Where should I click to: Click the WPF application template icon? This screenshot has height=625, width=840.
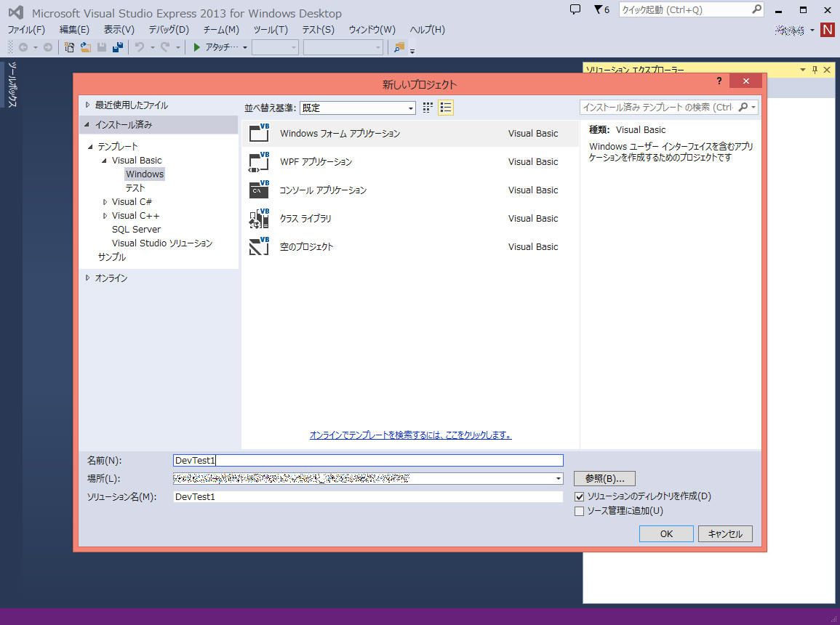tap(260, 161)
